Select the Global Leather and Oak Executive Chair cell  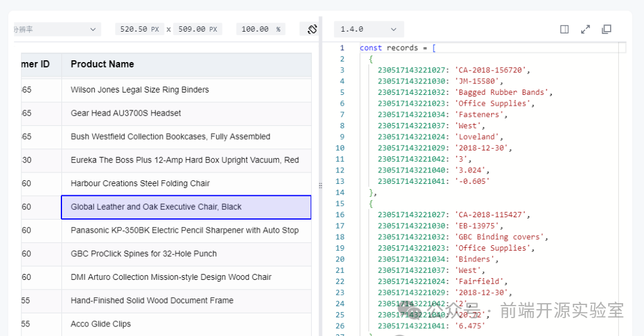click(x=186, y=207)
